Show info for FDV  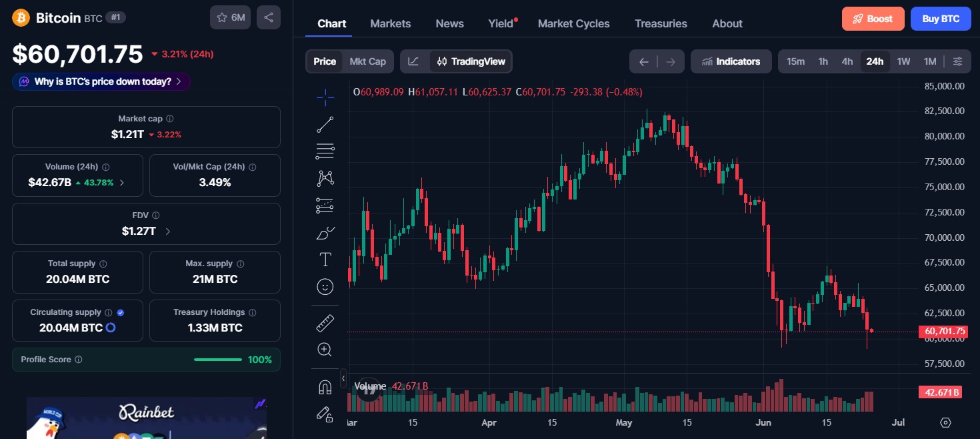pos(155,215)
